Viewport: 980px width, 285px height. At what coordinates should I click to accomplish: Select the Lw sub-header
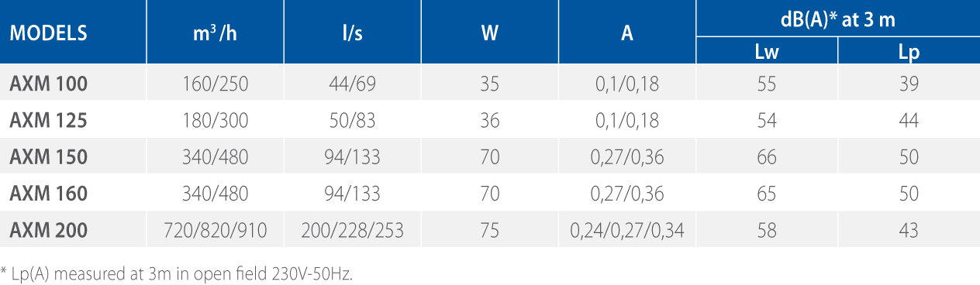(766, 53)
